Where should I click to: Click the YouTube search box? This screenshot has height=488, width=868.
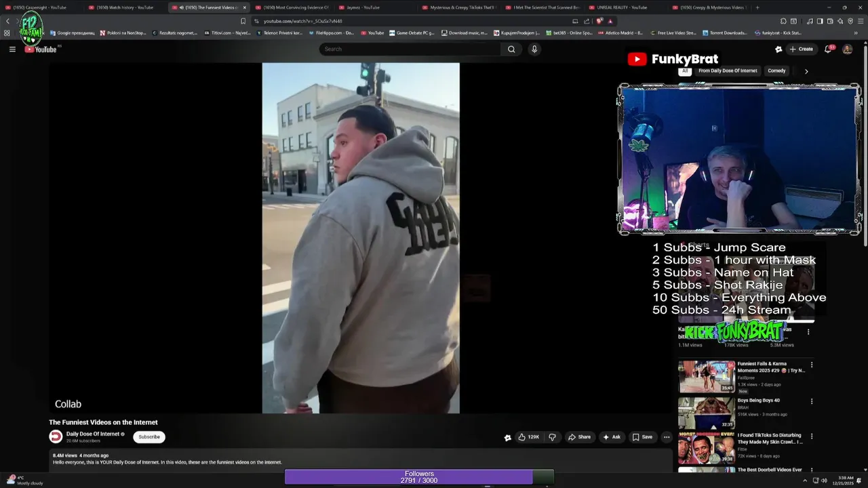coord(410,49)
